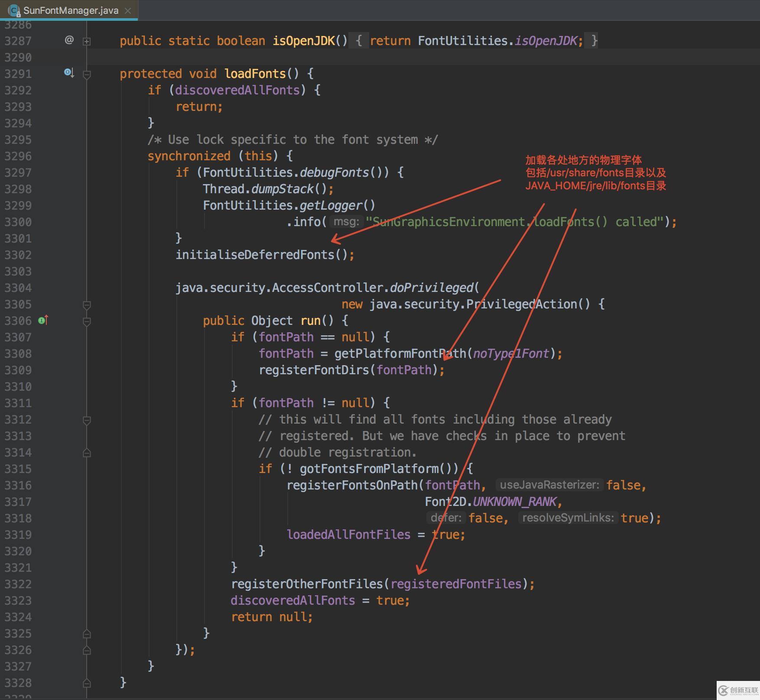Click the fold end marker on line 3328
The height and width of the screenshot is (700, 760).
tap(87, 683)
